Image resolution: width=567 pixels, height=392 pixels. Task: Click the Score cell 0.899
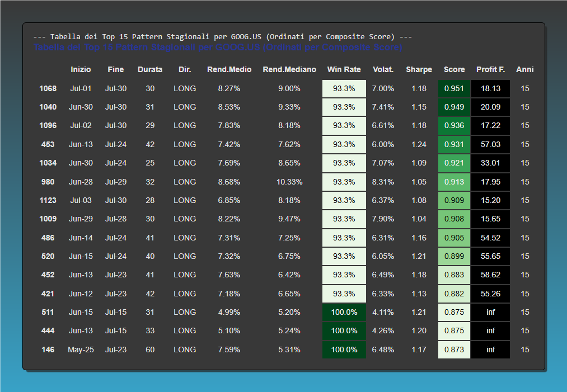pos(454,256)
